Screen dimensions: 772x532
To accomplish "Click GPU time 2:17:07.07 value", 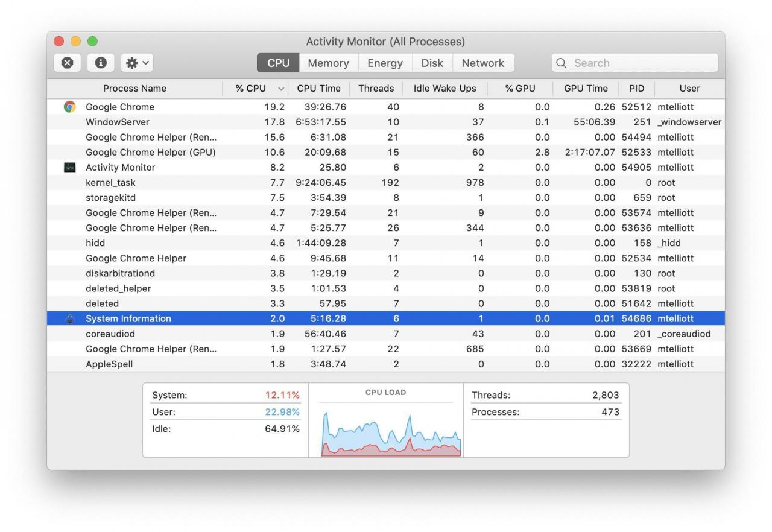I will coord(590,152).
